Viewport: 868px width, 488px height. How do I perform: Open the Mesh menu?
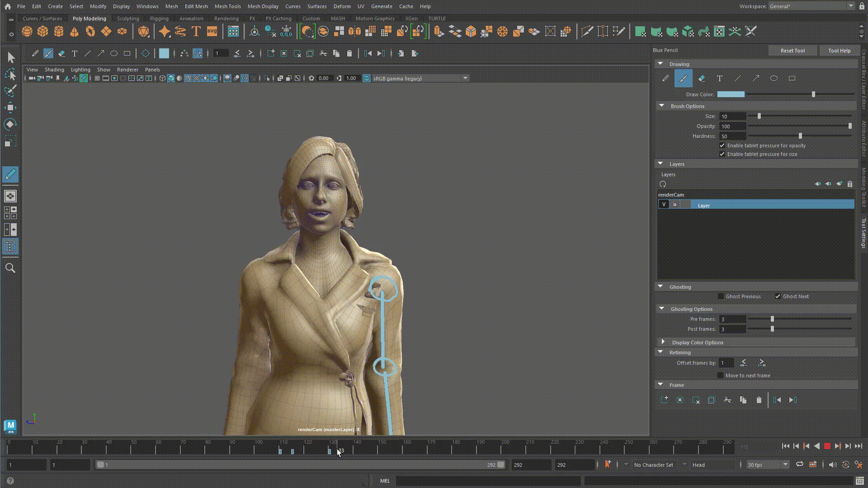(x=172, y=6)
